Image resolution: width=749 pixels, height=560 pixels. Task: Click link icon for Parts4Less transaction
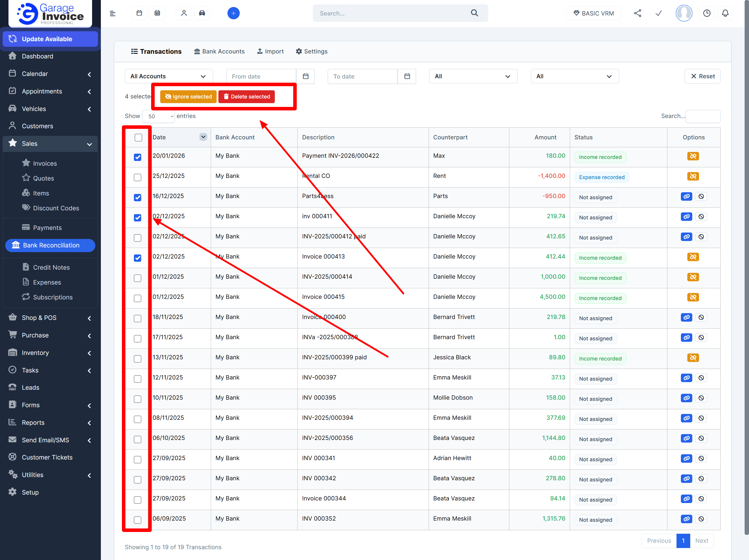click(x=686, y=197)
